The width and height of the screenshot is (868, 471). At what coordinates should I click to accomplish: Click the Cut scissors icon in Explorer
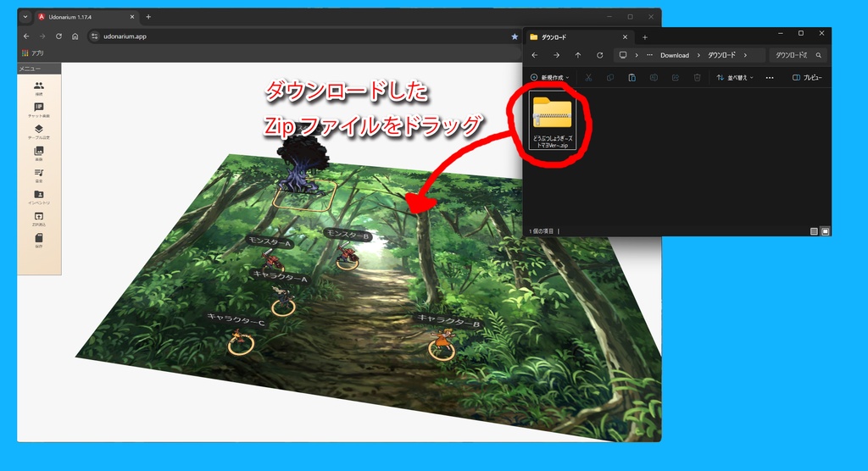pyautogui.click(x=588, y=77)
